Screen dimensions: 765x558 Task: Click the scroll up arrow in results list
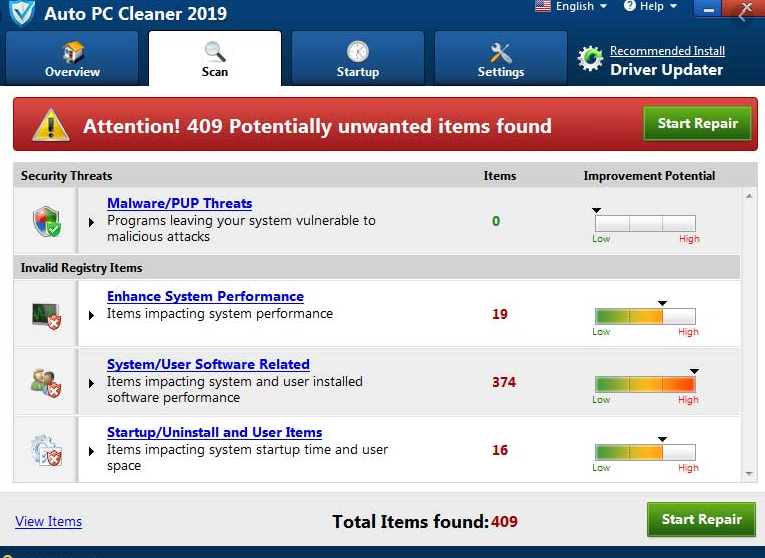[x=749, y=196]
